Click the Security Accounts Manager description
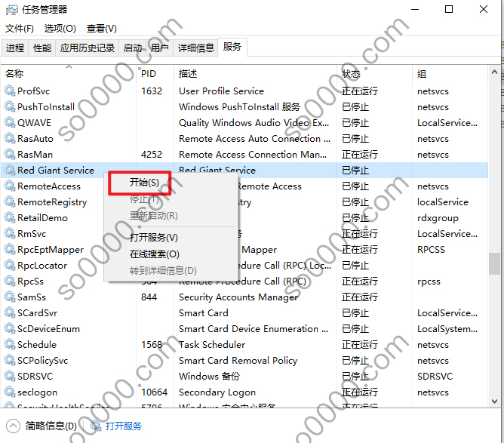Image resolution: width=504 pixels, height=443 pixels. [x=238, y=297]
